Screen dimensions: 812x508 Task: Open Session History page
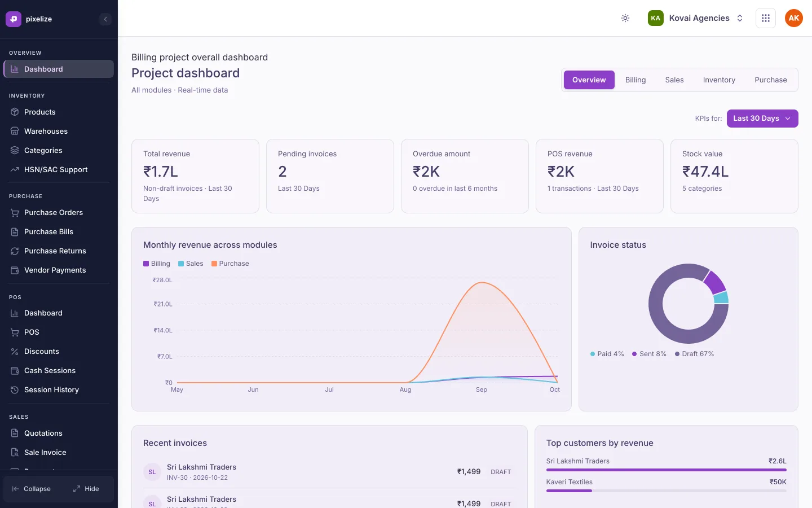(59, 389)
